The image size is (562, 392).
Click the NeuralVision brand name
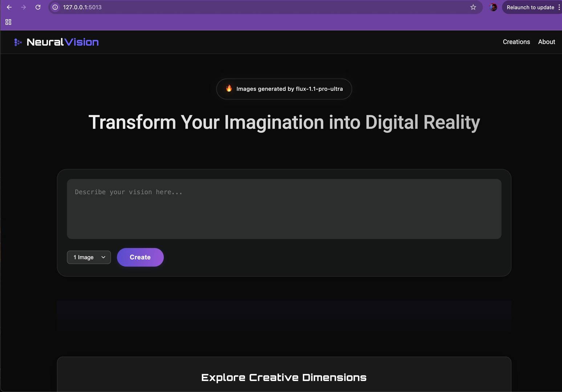click(x=62, y=42)
